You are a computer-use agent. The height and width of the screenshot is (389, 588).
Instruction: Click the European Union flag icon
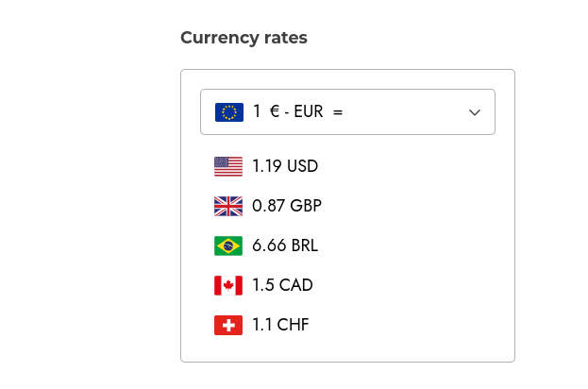coord(229,112)
